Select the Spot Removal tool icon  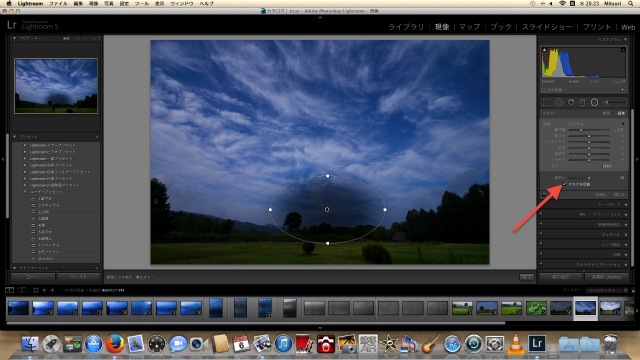559,102
